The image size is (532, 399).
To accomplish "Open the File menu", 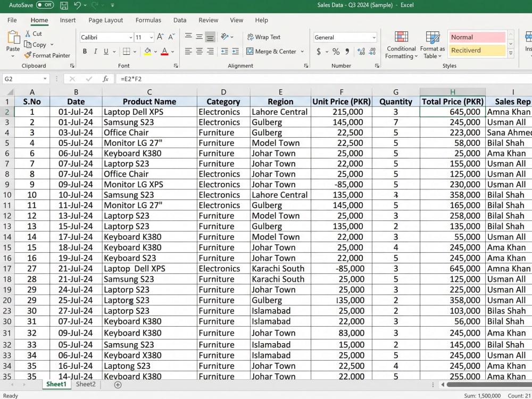I will [12, 20].
